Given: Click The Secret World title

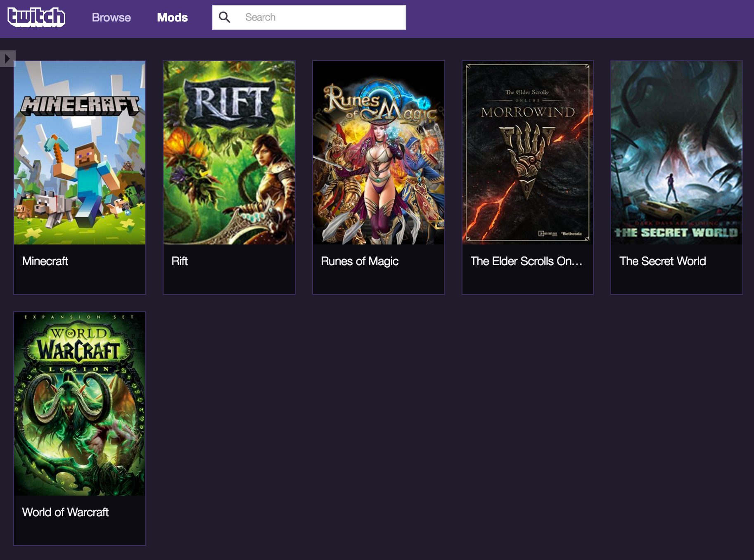Looking at the screenshot, I should [x=663, y=261].
